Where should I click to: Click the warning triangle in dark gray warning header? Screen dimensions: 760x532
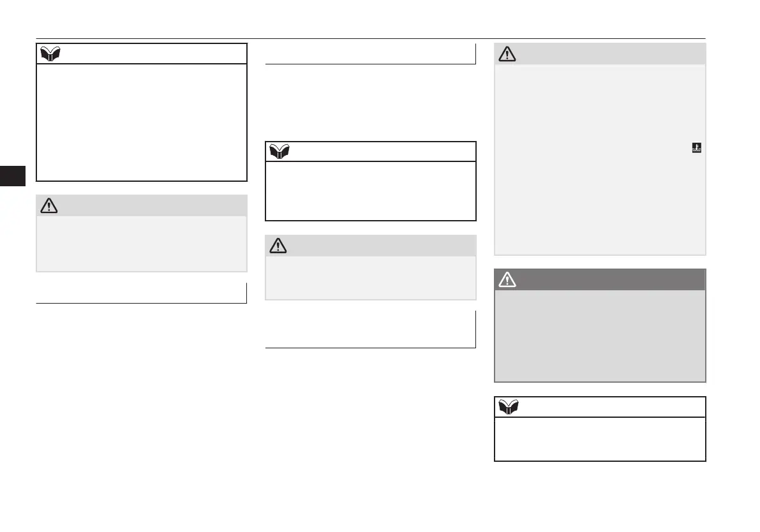click(507, 279)
